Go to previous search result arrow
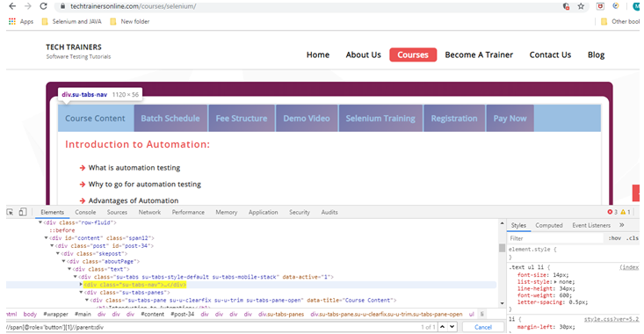The width and height of the screenshot is (644, 334). pyautogui.click(x=442, y=327)
